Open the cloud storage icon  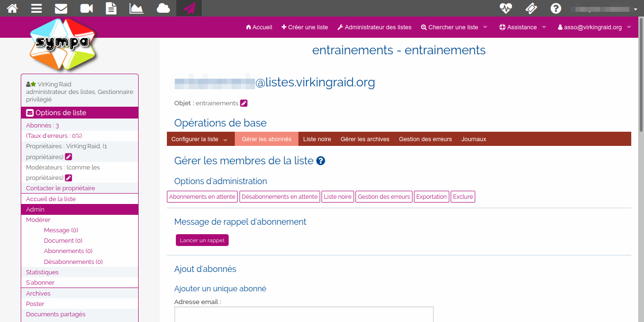163,8
